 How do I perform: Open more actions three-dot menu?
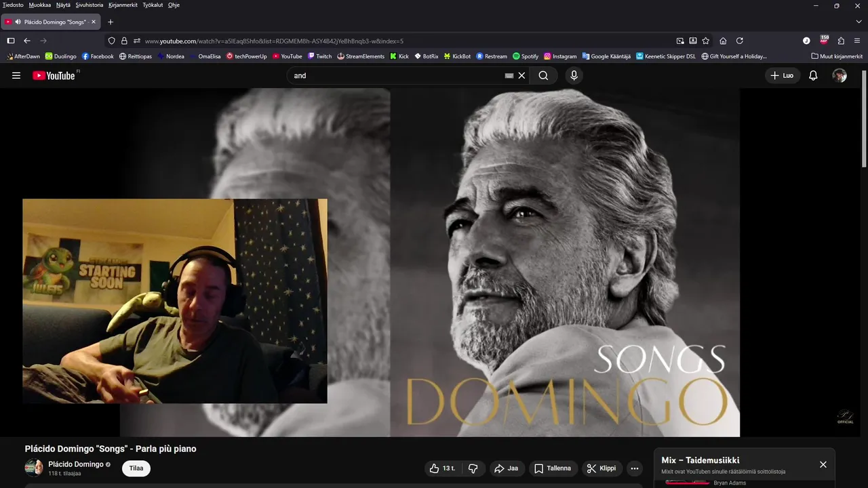pos(635,468)
